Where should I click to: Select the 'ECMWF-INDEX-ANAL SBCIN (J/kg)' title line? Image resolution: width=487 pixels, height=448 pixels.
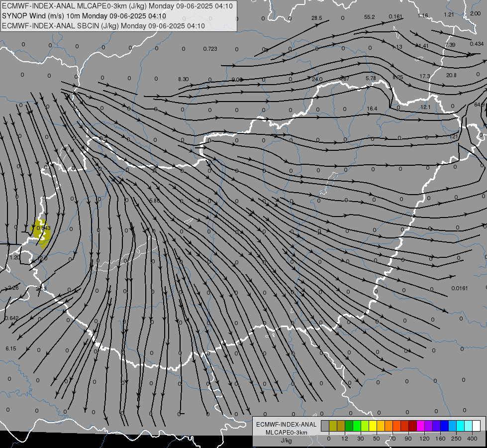tap(103, 26)
